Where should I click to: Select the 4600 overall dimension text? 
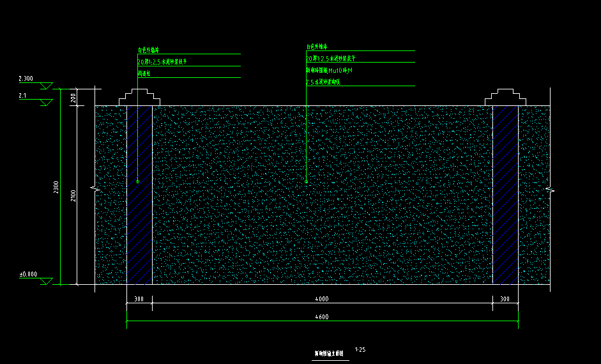322,317
